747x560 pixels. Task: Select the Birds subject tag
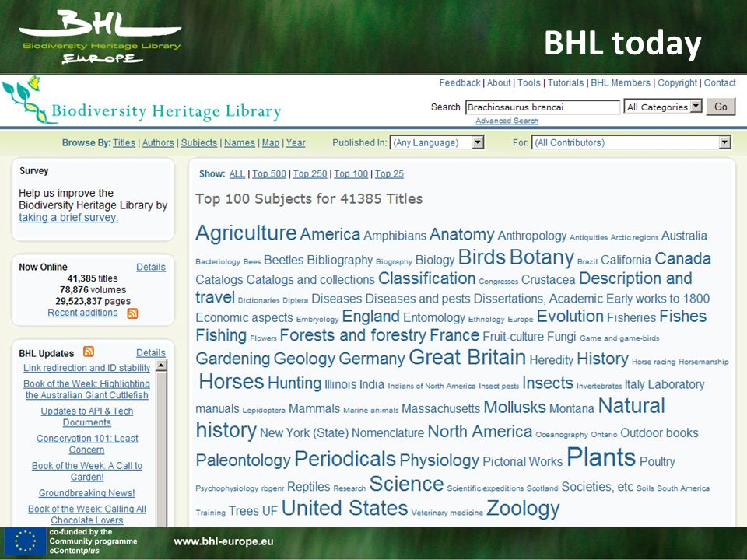482,257
